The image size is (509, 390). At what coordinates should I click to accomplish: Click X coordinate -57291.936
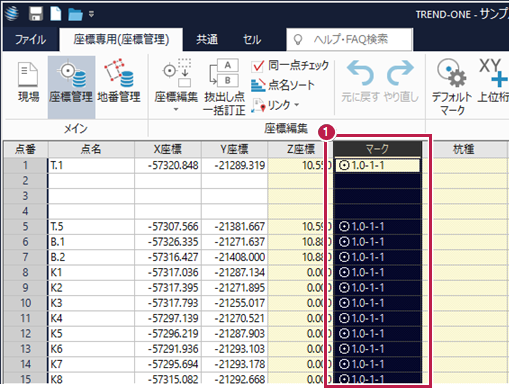tap(168, 349)
